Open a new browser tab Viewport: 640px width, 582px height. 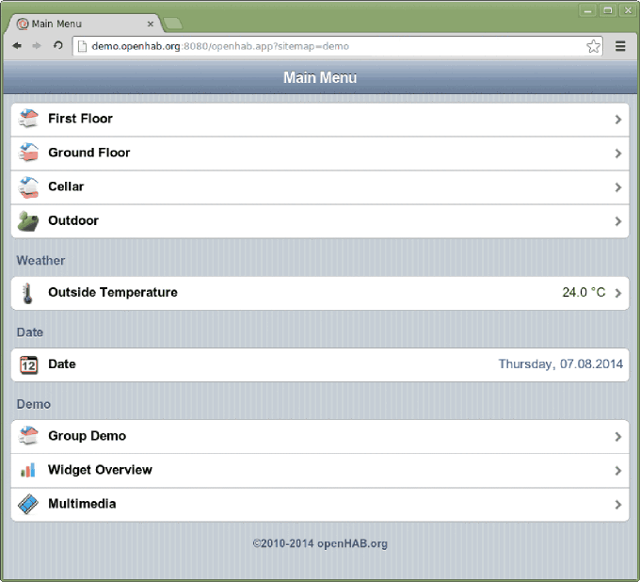click(173, 24)
